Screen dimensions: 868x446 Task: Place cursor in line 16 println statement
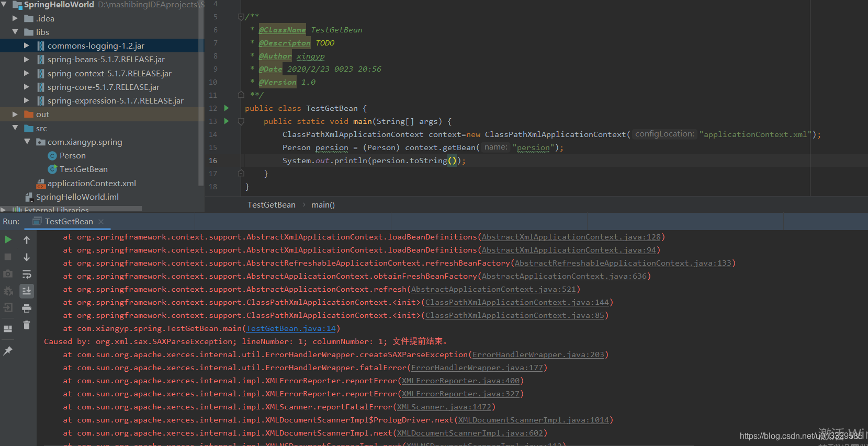pos(374,161)
